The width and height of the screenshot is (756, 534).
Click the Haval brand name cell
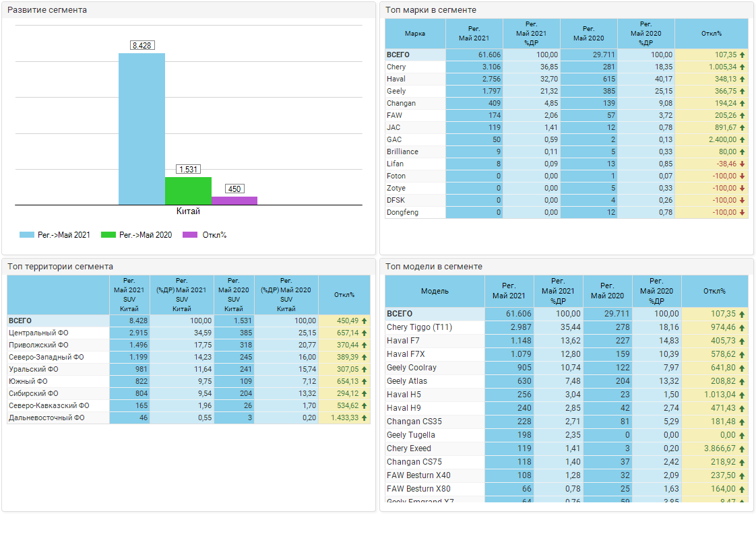click(396, 79)
